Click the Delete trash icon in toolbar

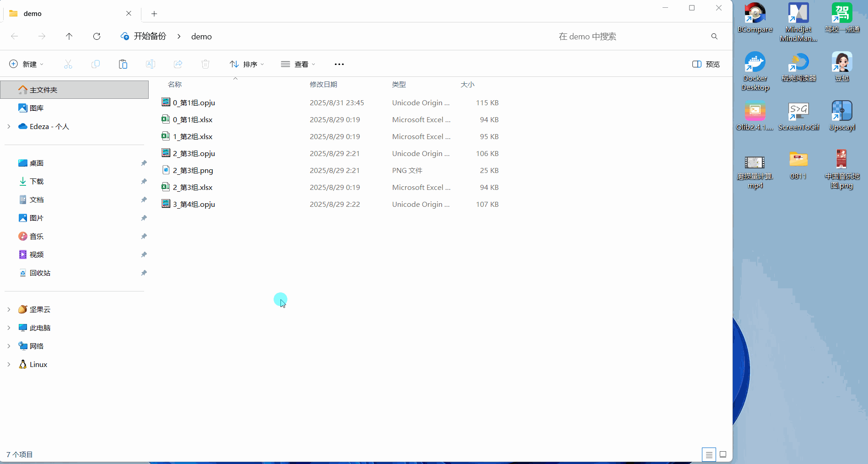coord(205,64)
